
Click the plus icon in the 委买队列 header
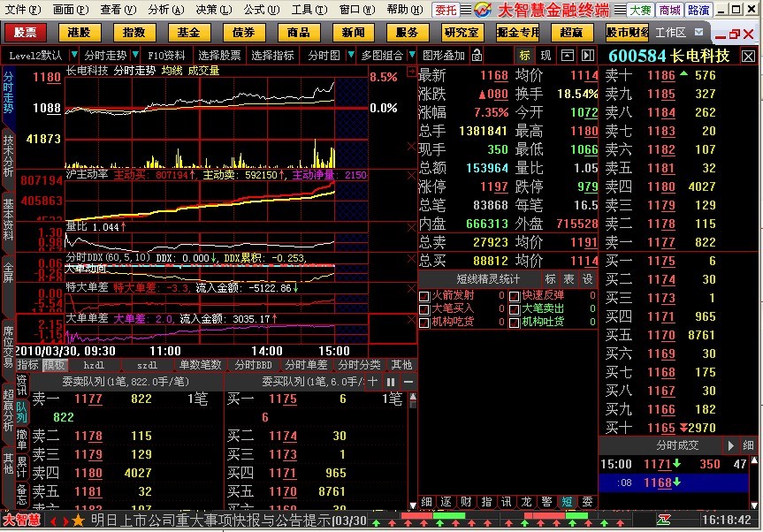pos(373,382)
